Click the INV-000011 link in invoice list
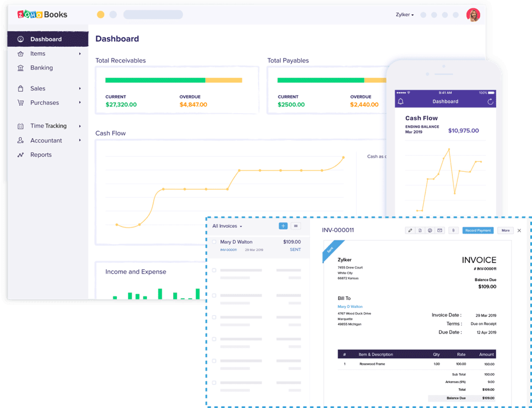This screenshot has height=408, width=532. coord(228,250)
